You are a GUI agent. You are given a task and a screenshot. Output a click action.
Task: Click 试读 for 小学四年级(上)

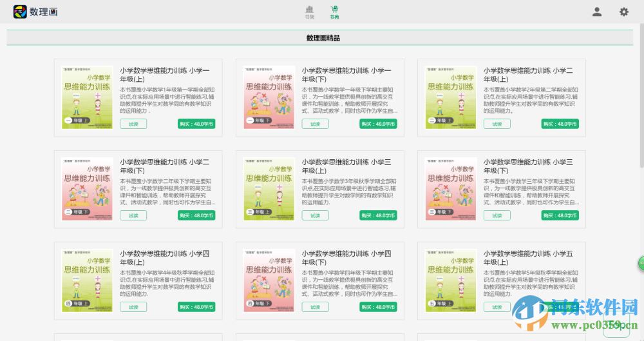(133, 307)
